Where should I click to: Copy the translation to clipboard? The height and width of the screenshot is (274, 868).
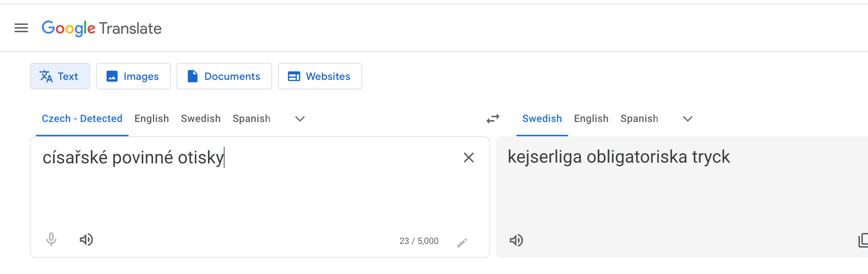tap(863, 240)
